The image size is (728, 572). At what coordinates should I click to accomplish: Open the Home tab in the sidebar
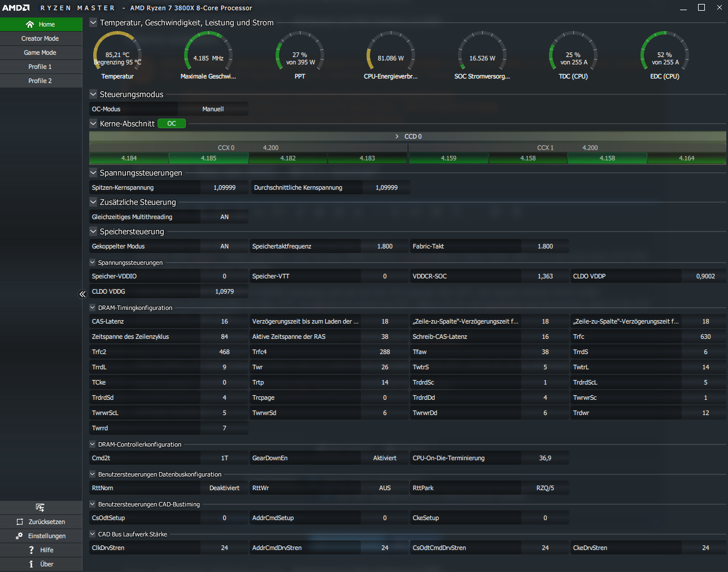(41, 24)
